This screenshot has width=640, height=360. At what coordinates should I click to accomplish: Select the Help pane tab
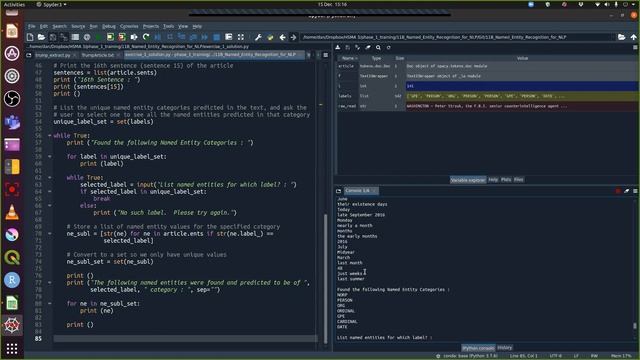[x=493, y=180]
